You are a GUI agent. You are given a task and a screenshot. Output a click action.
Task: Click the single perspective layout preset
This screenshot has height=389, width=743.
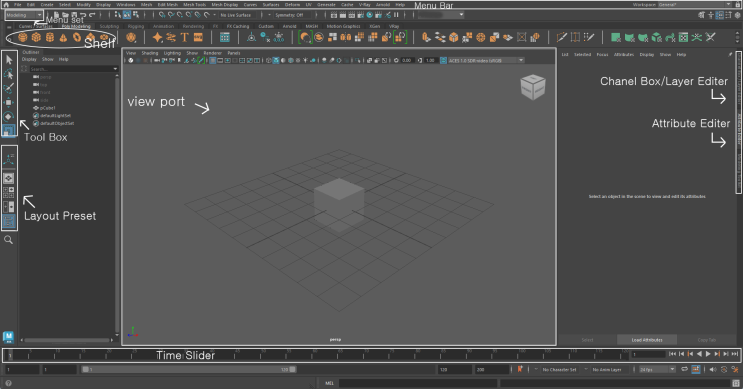tap(9, 178)
